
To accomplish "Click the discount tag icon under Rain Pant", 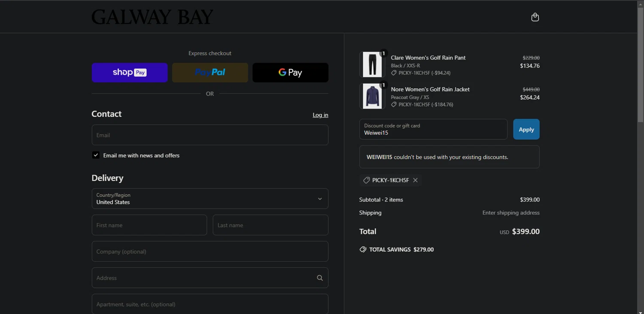I will coord(394,73).
